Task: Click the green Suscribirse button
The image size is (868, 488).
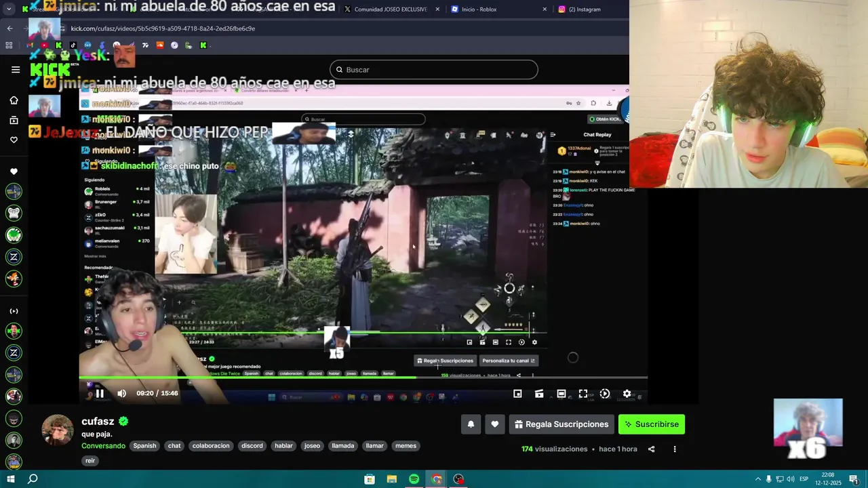Action: pyautogui.click(x=652, y=424)
